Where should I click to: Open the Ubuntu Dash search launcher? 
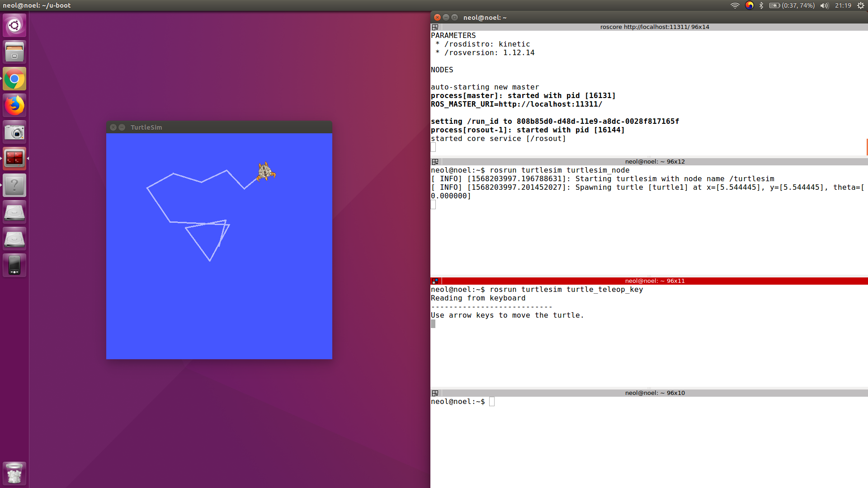[x=14, y=25]
